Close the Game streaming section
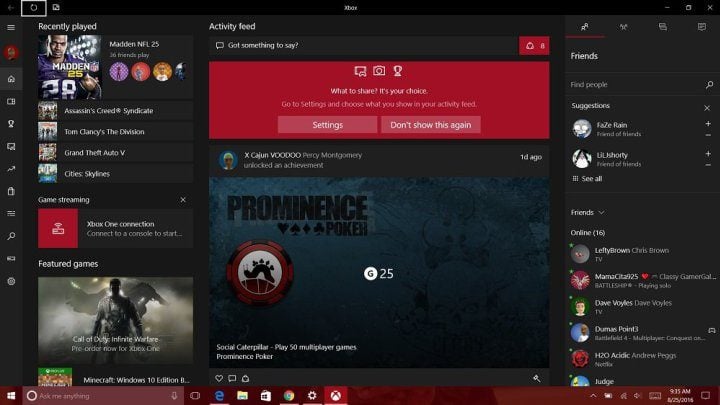Image resolution: width=720 pixels, height=405 pixels. pyautogui.click(x=183, y=200)
